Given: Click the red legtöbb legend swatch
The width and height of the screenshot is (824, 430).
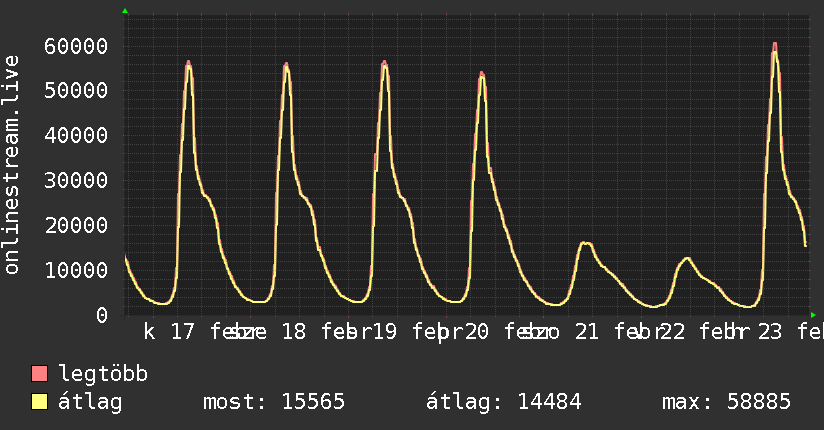Looking at the screenshot, I should point(40,374).
